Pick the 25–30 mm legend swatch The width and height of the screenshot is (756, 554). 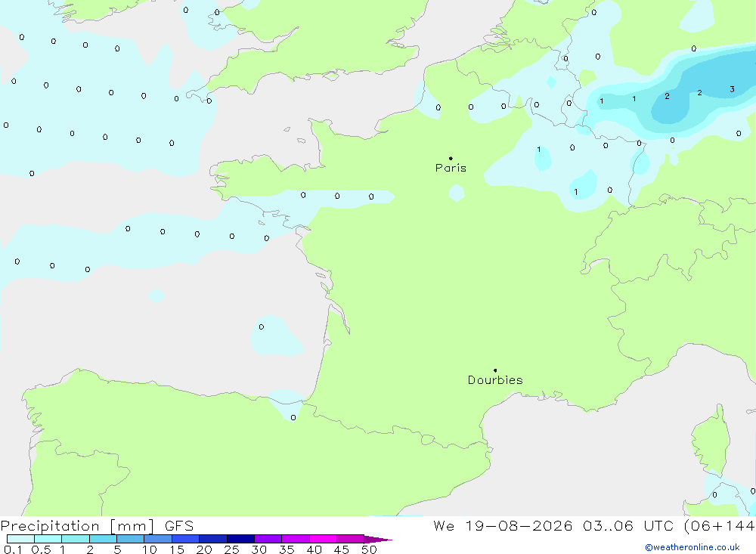[x=240, y=539]
